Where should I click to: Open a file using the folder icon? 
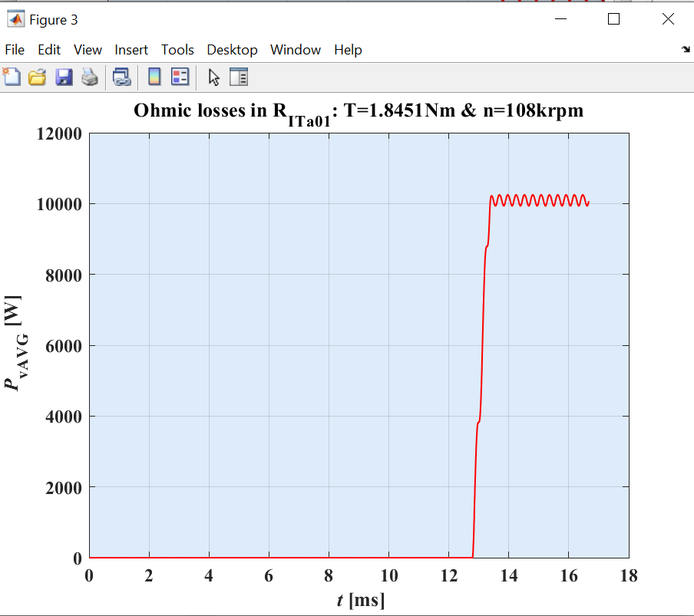tap(37, 77)
